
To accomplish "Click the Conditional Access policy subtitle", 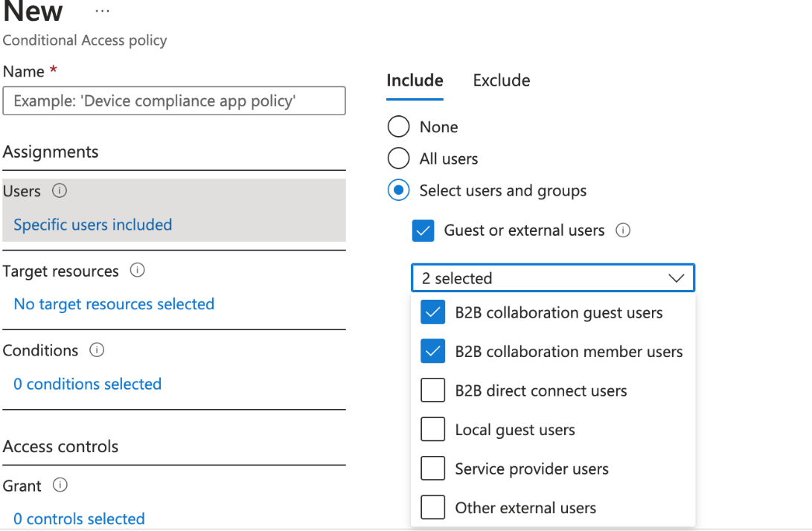I will coord(85,40).
